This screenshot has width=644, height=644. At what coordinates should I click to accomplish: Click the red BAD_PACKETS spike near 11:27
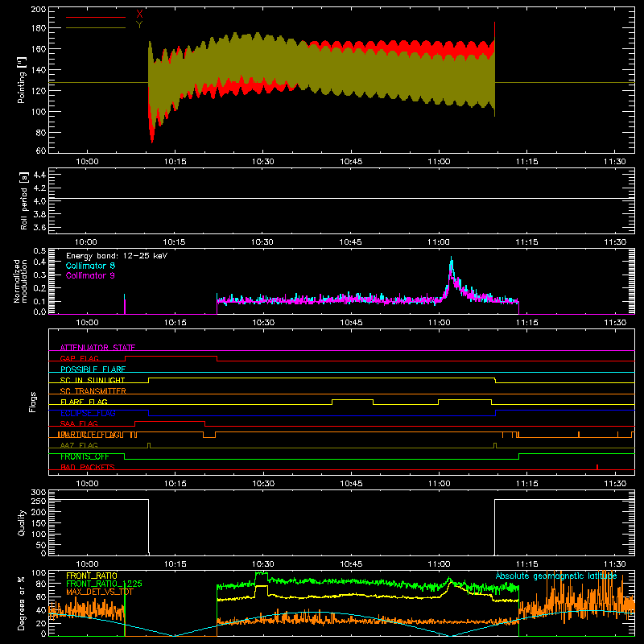(597, 467)
